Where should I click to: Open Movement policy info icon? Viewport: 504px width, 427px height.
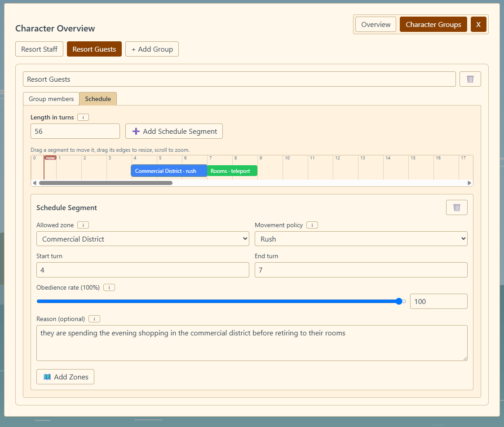(x=312, y=225)
